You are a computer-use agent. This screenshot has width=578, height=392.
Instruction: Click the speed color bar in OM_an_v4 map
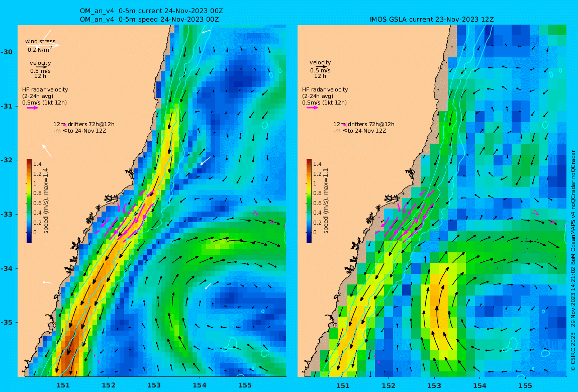point(29,201)
